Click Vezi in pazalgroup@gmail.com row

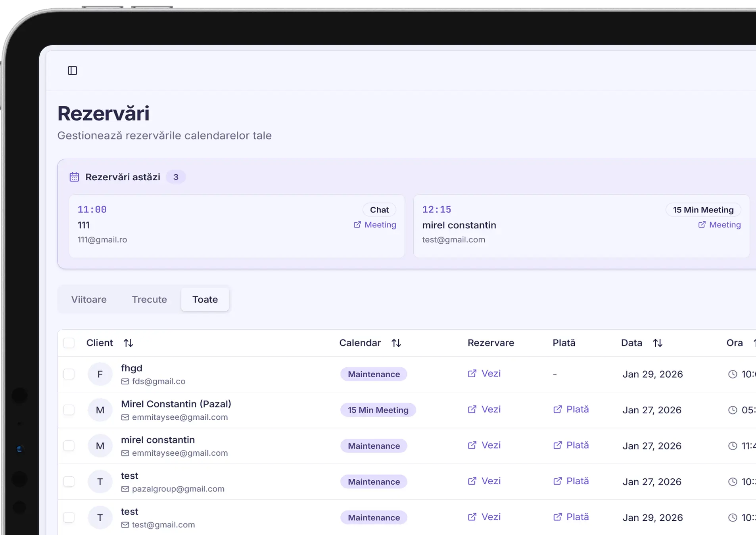pyautogui.click(x=484, y=481)
